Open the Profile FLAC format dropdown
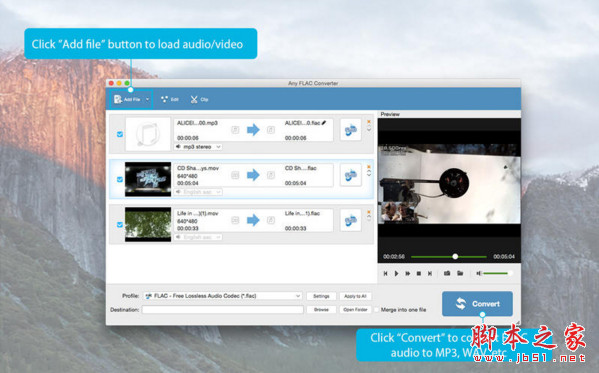 click(223, 296)
